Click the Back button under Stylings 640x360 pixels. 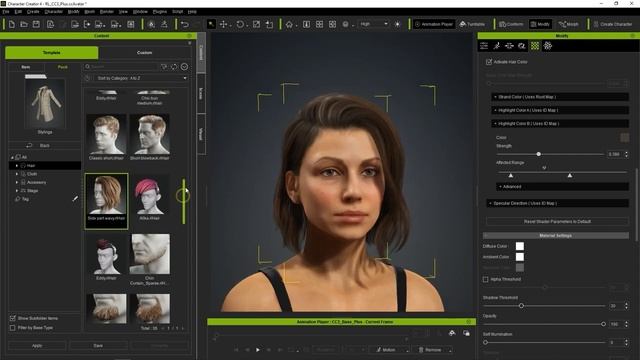44,145
